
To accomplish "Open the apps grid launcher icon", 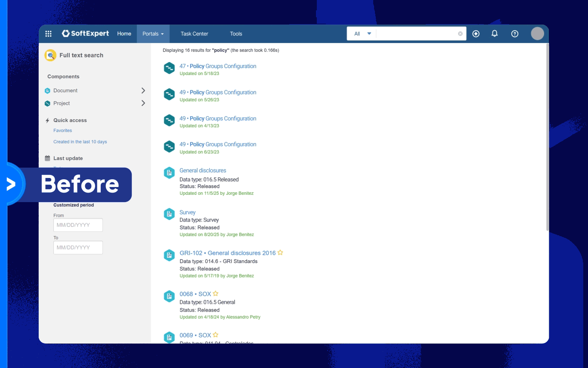I will click(x=49, y=34).
